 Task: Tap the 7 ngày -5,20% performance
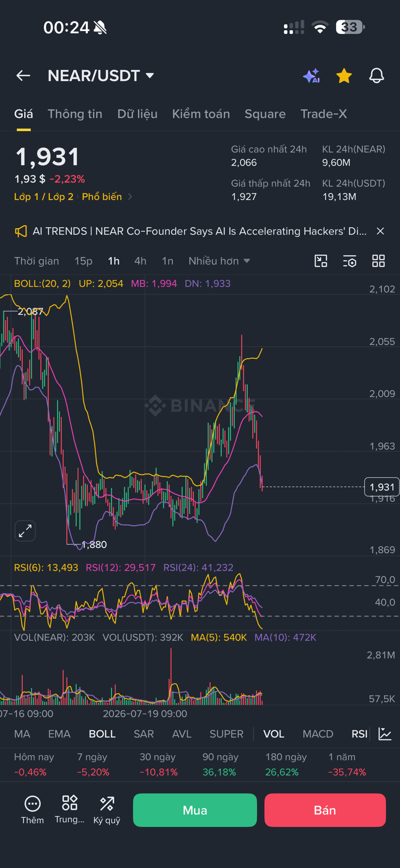tap(93, 765)
